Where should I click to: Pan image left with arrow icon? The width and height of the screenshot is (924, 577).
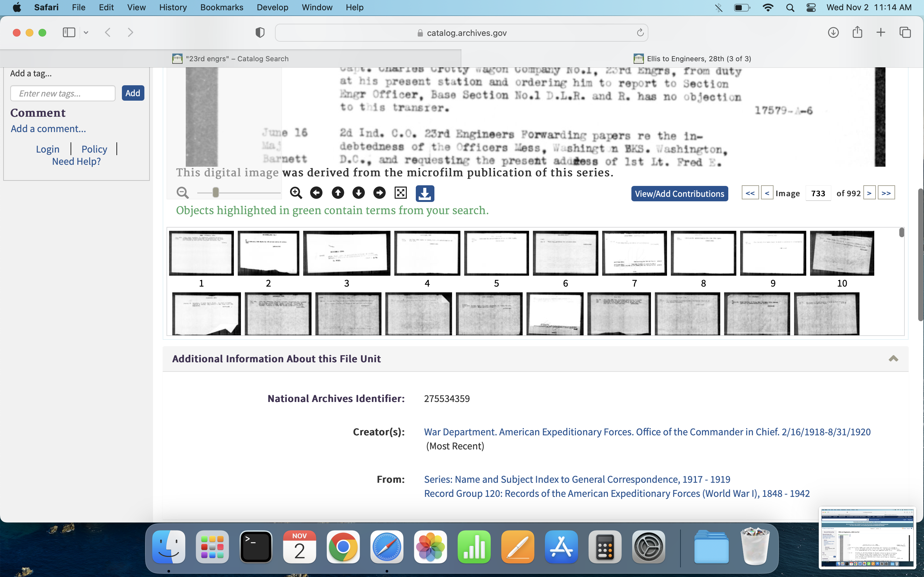pyautogui.click(x=316, y=193)
